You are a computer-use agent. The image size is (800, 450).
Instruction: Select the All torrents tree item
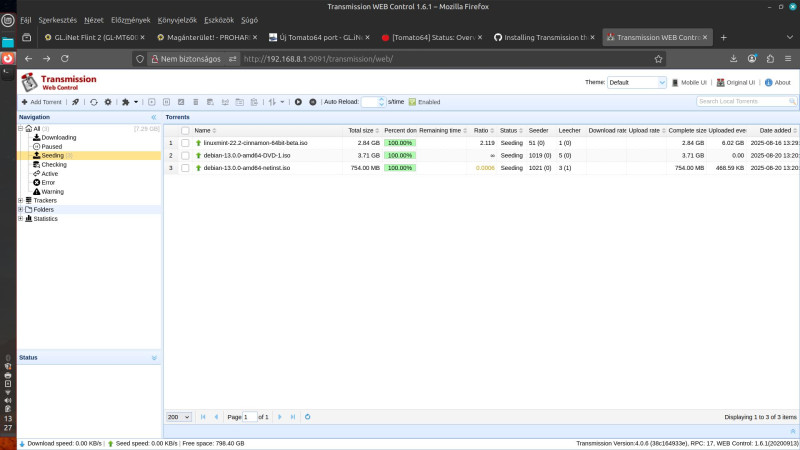(x=37, y=129)
